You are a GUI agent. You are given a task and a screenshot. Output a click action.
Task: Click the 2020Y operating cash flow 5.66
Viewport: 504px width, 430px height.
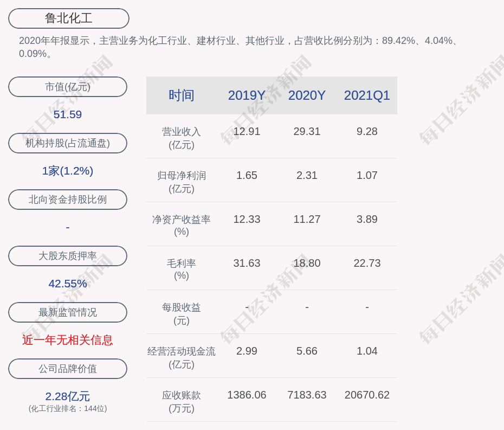tap(307, 351)
